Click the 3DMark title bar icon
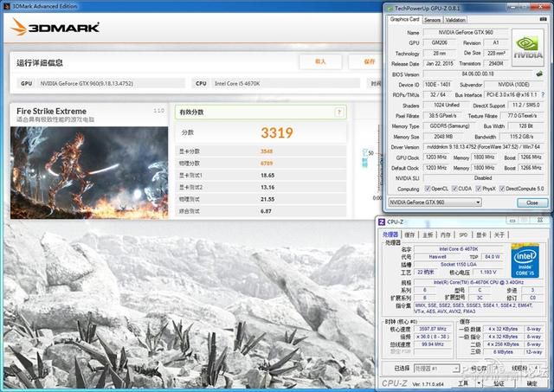554x392 pixels. (x=7, y=6)
